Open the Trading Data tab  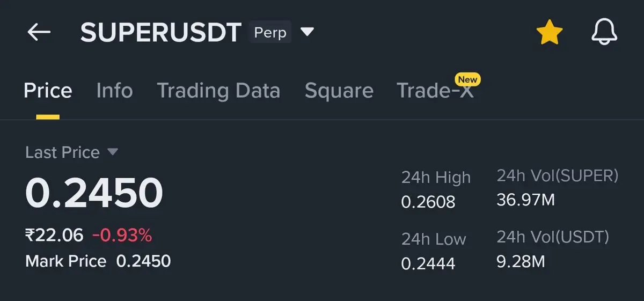point(218,91)
